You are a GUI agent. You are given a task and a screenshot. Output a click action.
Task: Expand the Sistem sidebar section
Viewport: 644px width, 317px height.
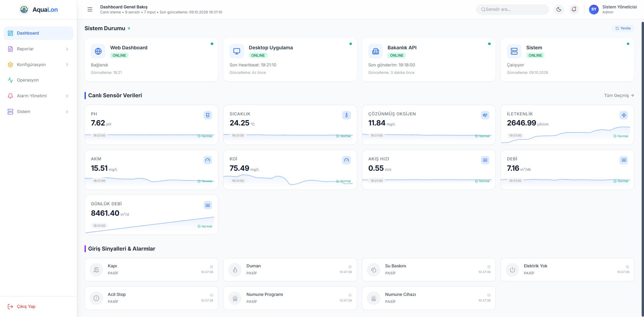coord(39,112)
